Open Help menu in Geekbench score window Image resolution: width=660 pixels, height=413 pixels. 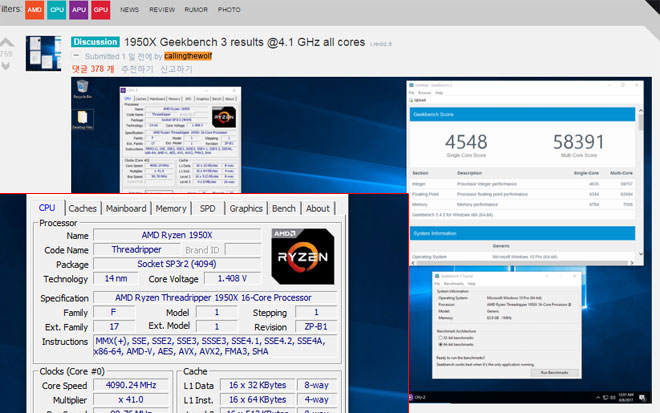tap(439, 93)
